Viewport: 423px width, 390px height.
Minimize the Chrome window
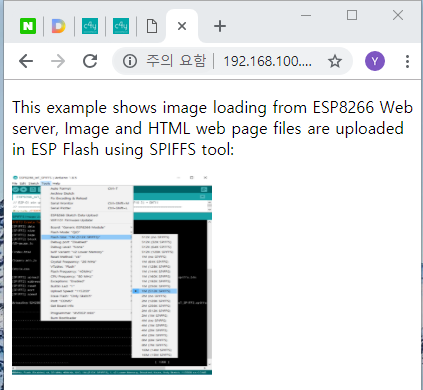306,15
